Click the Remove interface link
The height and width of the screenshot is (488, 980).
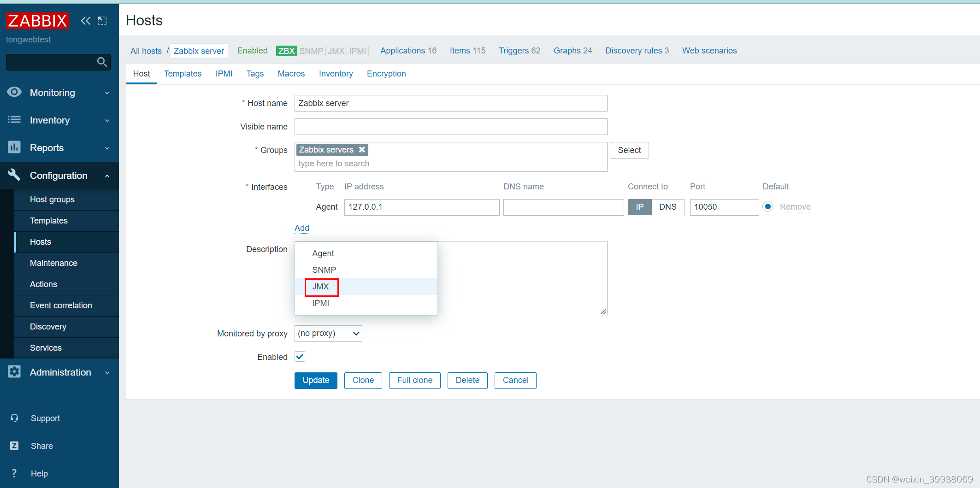click(x=795, y=207)
